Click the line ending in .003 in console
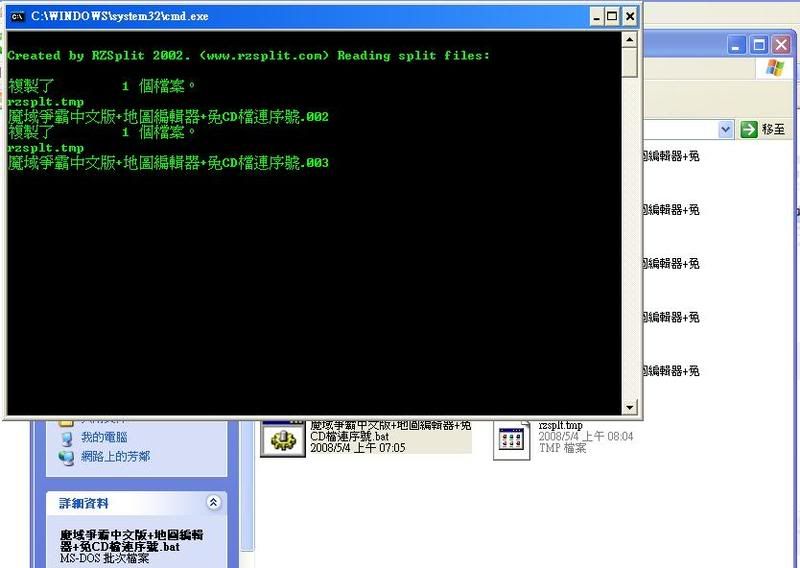This screenshot has height=568, width=800. (x=168, y=163)
